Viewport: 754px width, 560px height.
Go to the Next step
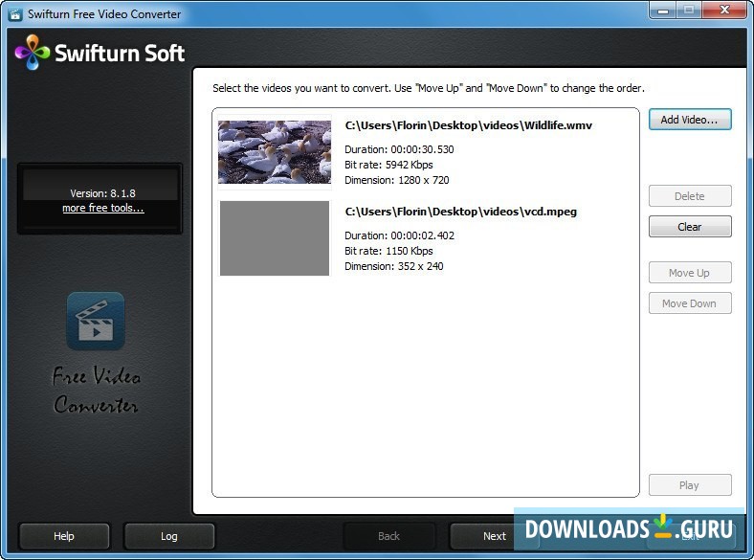tap(495, 536)
